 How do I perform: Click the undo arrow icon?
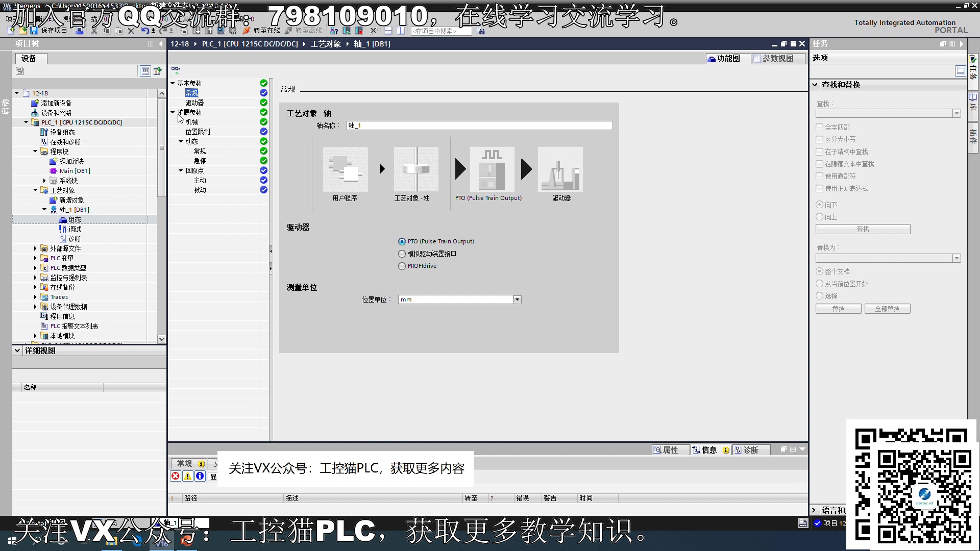click(145, 31)
